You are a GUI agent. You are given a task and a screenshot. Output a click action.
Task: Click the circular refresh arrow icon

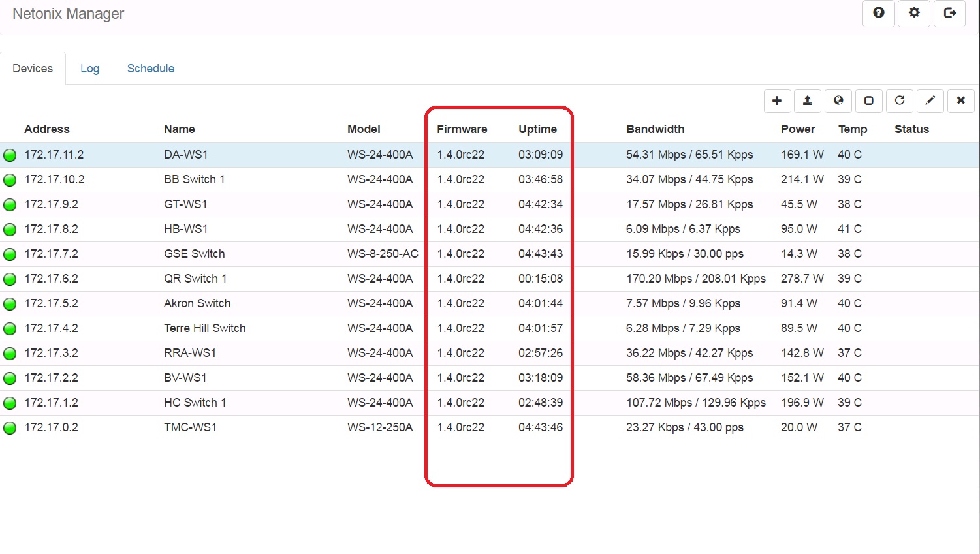pyautogui.click(x=900, y=100)
